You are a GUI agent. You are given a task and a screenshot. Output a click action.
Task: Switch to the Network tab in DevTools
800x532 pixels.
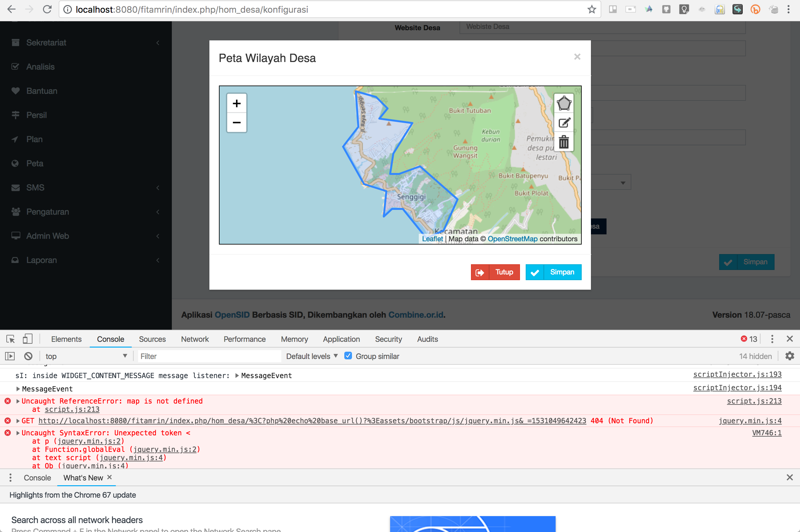(194, 339)
